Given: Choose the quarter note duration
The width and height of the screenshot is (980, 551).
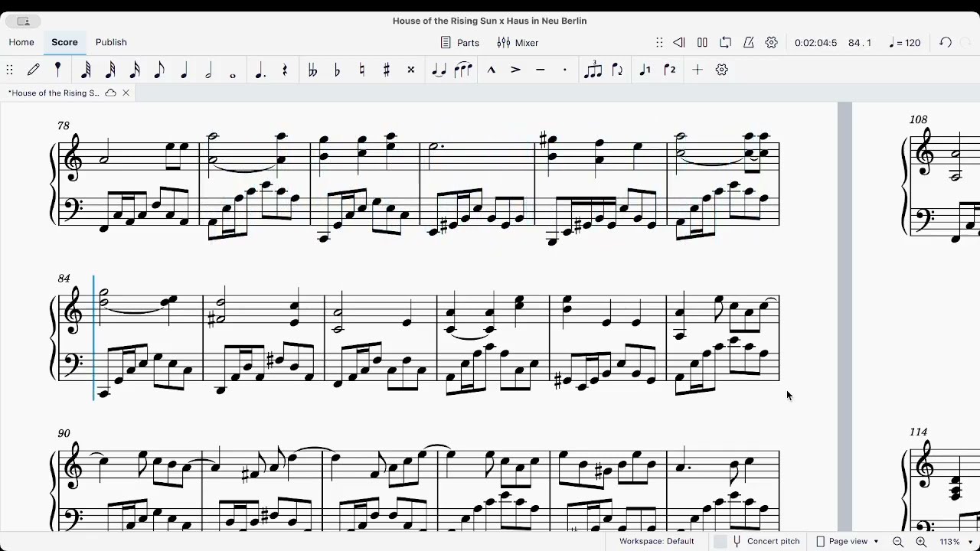Looking at the screenshot, I should pos(184,70).
